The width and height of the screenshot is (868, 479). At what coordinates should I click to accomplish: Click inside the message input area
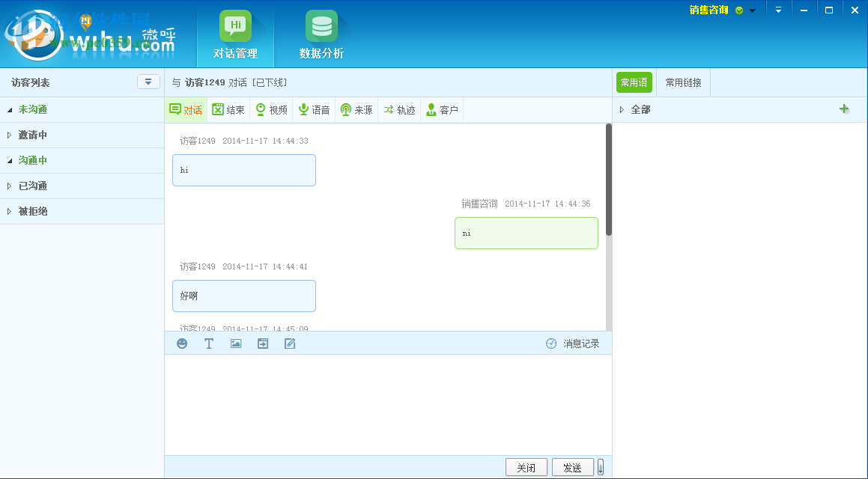388,405
